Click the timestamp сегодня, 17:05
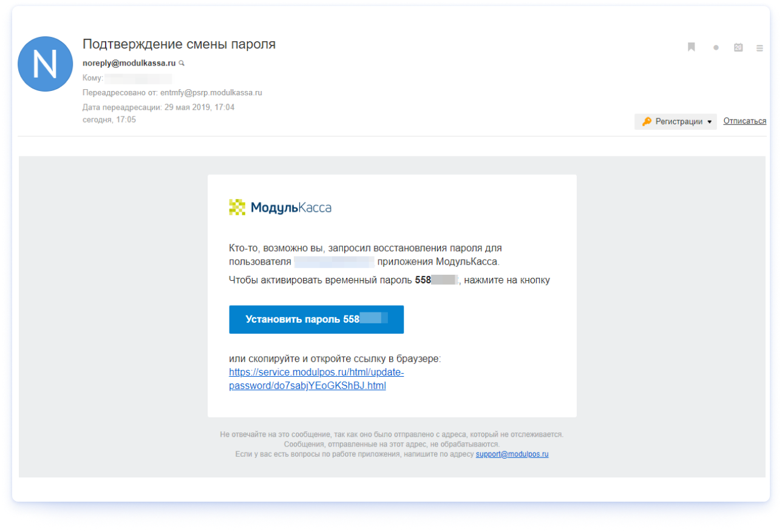Image resolution: width=782 pixels, height=532 pixels. (x=109, y=120)
